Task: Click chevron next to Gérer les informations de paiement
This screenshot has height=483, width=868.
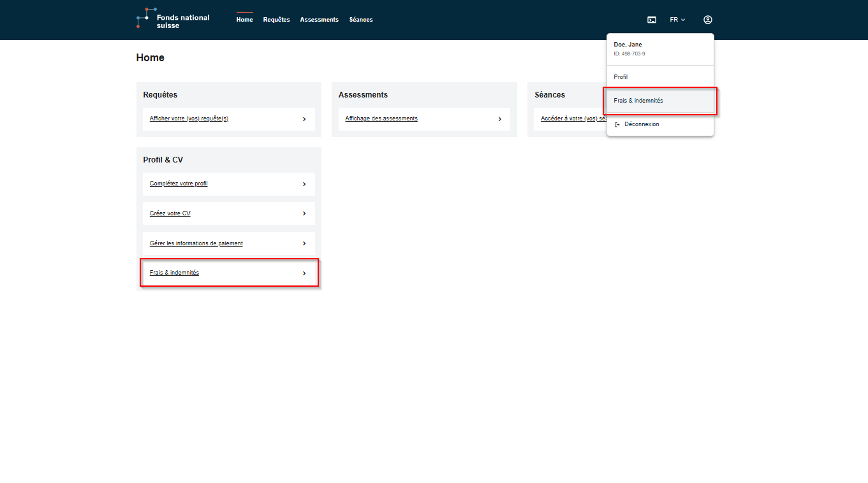Action: [304, 243]
